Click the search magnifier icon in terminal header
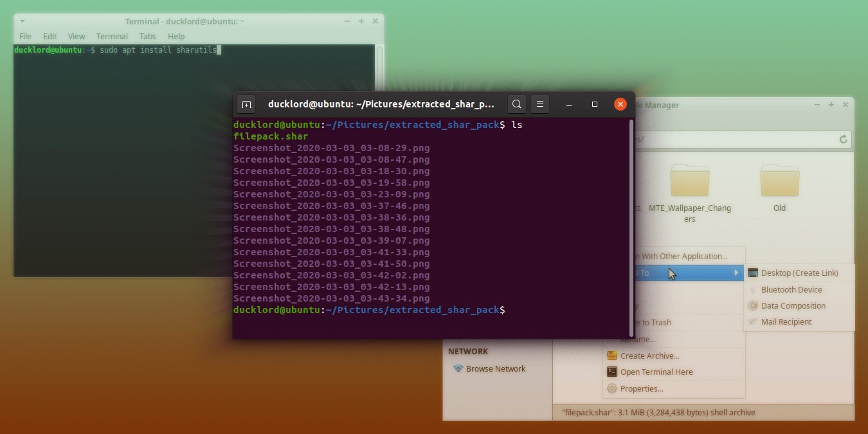The height and width of the screenshot is (434, 868). click(x=516, y=104)
